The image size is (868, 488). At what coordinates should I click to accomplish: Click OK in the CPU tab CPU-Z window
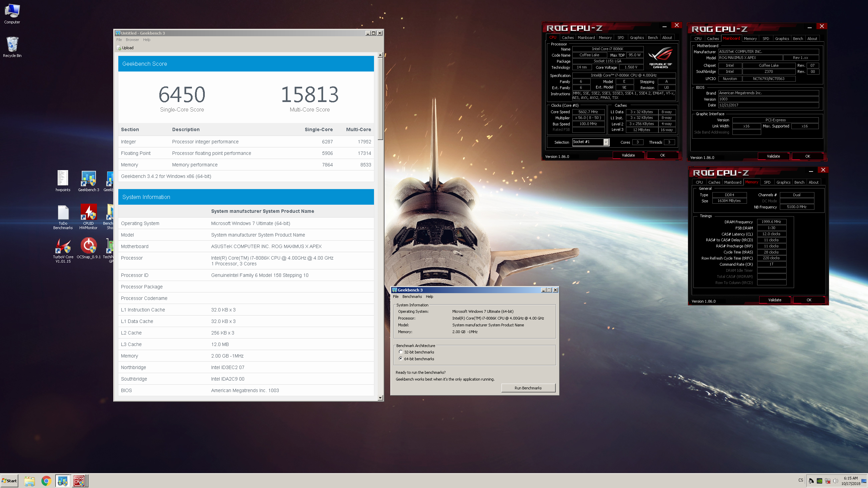pos(663,155)
